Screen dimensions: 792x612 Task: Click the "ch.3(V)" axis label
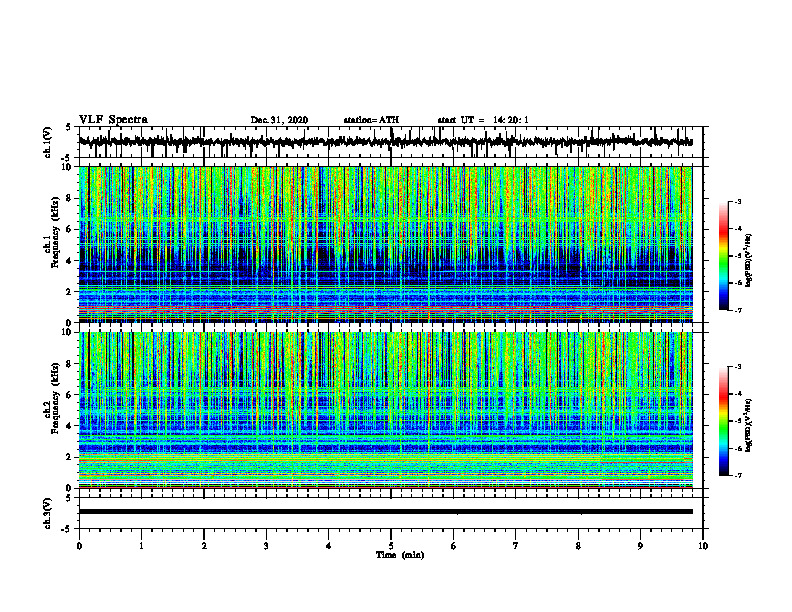[x=48, y=513]
